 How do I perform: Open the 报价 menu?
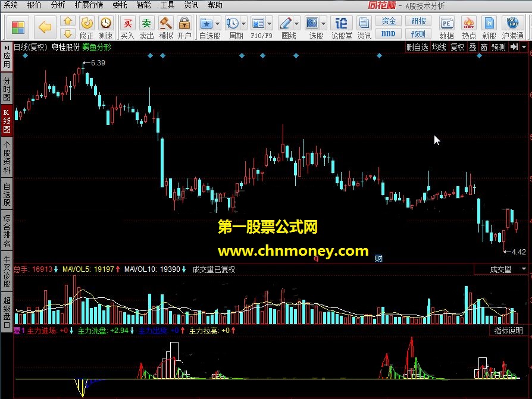point(35,5)
